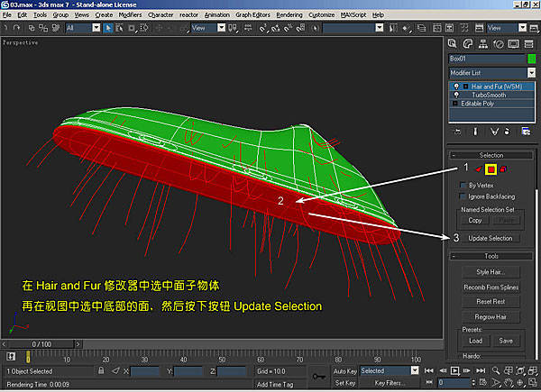Open the Hierarchy panel tab icon
Image resolution: width=541 pixels, height=392 pixels.
[x=483, y=44]
